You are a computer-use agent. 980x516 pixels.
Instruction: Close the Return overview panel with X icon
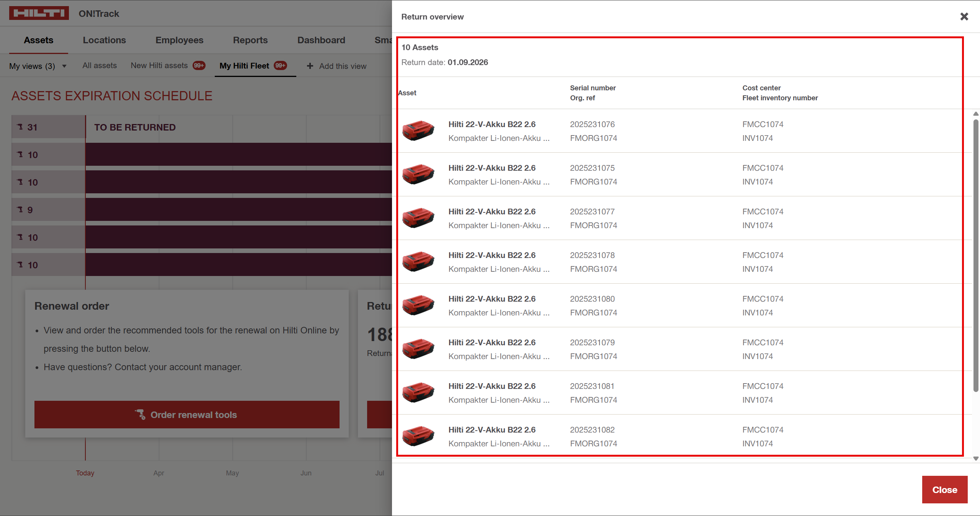964,16
